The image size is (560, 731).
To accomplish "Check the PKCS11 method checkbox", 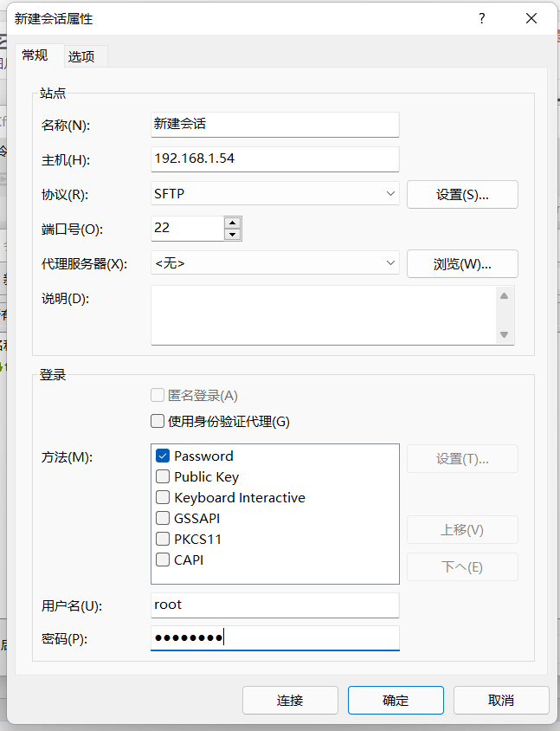I will (163, 539).
